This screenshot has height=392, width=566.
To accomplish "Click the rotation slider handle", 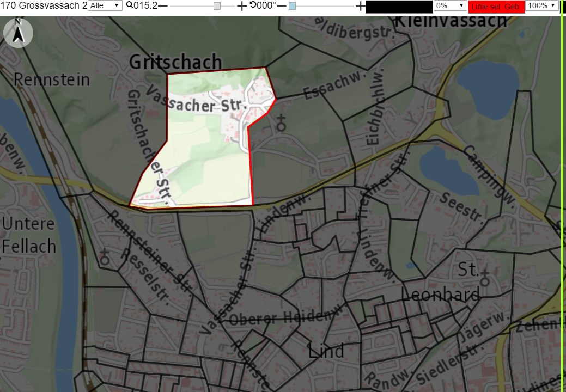I will 293,6.
